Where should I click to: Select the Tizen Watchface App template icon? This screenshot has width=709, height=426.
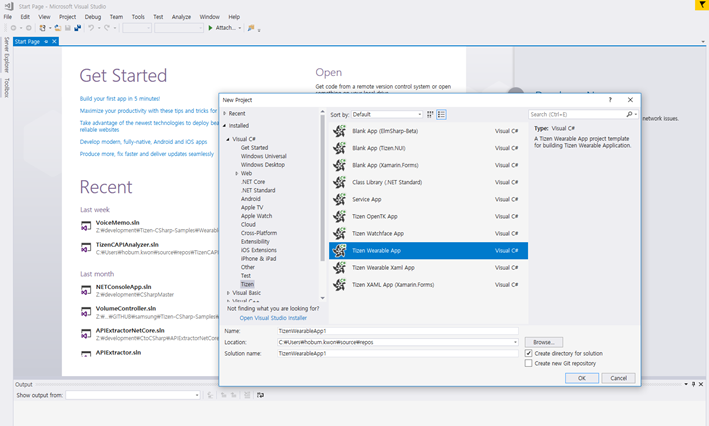[x=340, y=233]
